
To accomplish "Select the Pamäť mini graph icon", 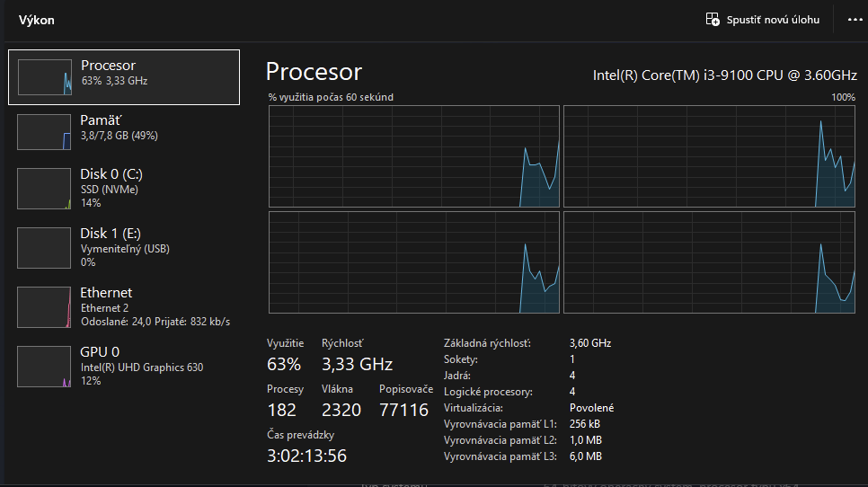I will tap(44, 132).
